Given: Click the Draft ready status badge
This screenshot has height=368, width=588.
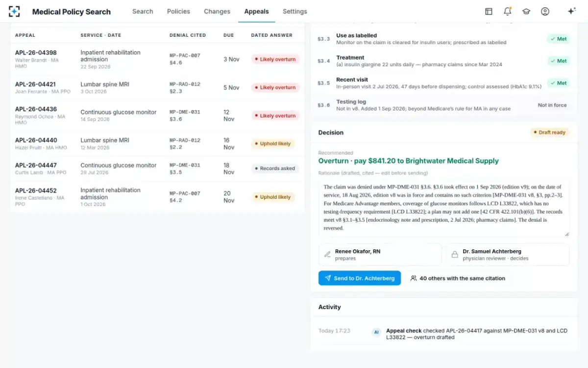Looking at the screenshot, I should (x=550, y=132).
